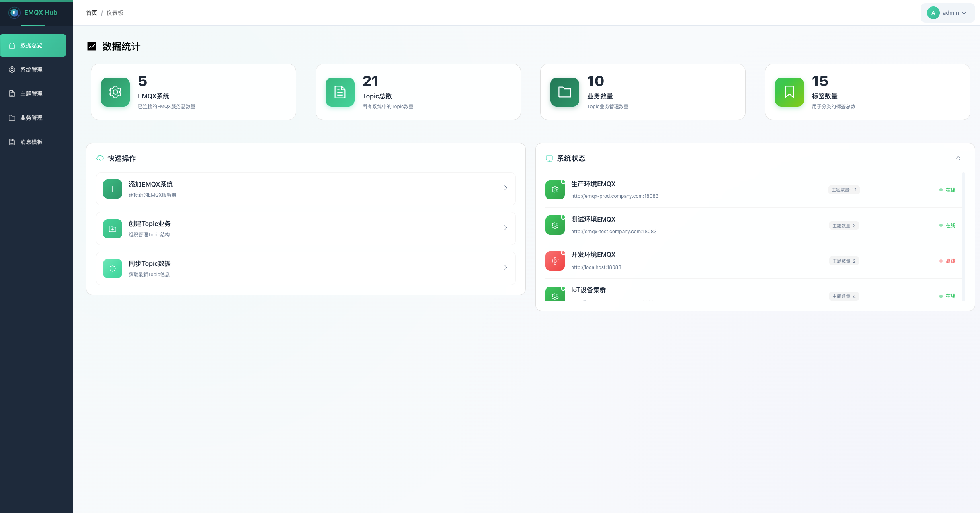
Task: Expand the 同步Topic数据 row chevron
Action: coord(506,267)
